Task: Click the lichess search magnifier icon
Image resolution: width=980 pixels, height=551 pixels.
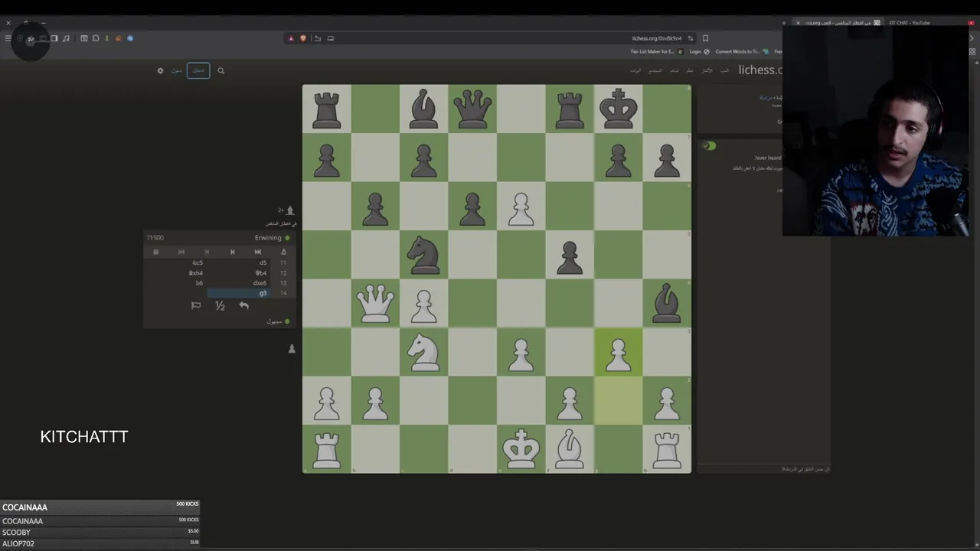Action: (220, 70)
